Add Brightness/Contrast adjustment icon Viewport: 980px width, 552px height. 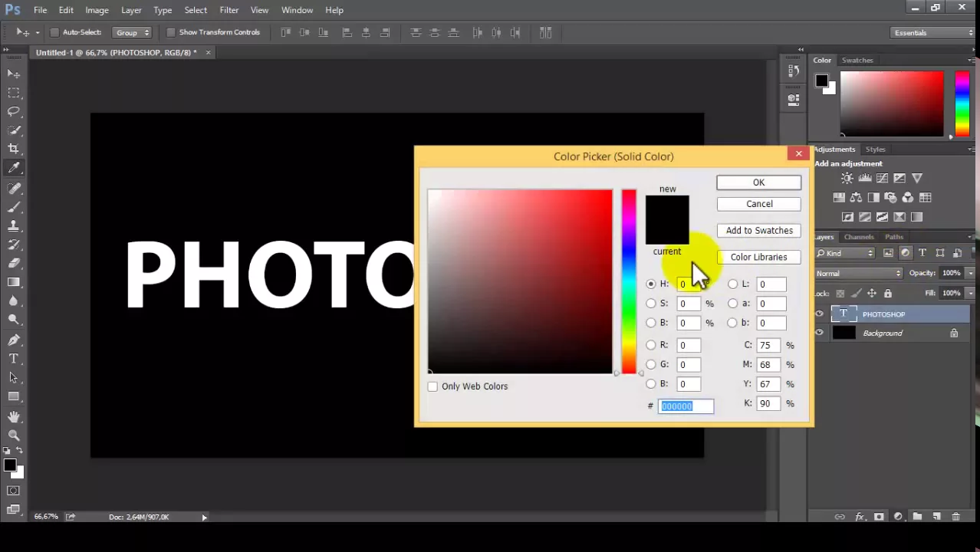(x=847, y=178)
